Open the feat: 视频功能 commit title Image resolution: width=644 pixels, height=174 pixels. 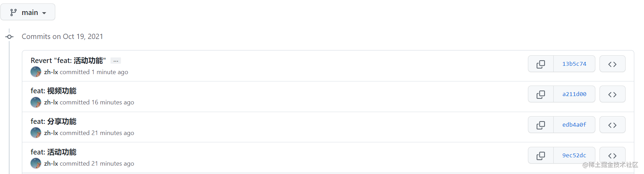[x=54, y=91]
